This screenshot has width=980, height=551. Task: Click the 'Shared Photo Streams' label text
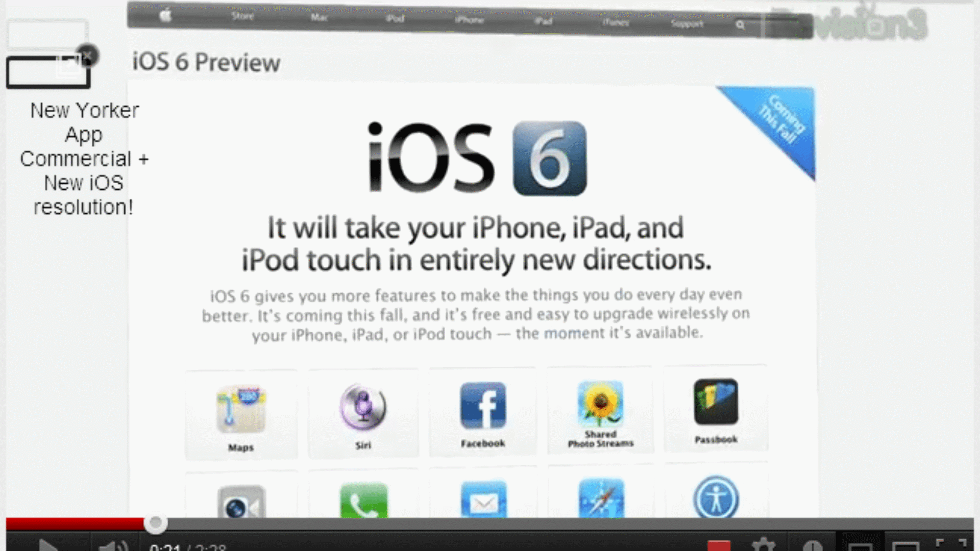pos(601,439)
